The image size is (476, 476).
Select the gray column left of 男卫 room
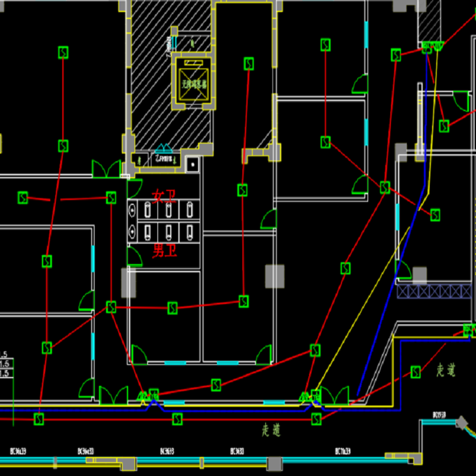pos(129,282)
